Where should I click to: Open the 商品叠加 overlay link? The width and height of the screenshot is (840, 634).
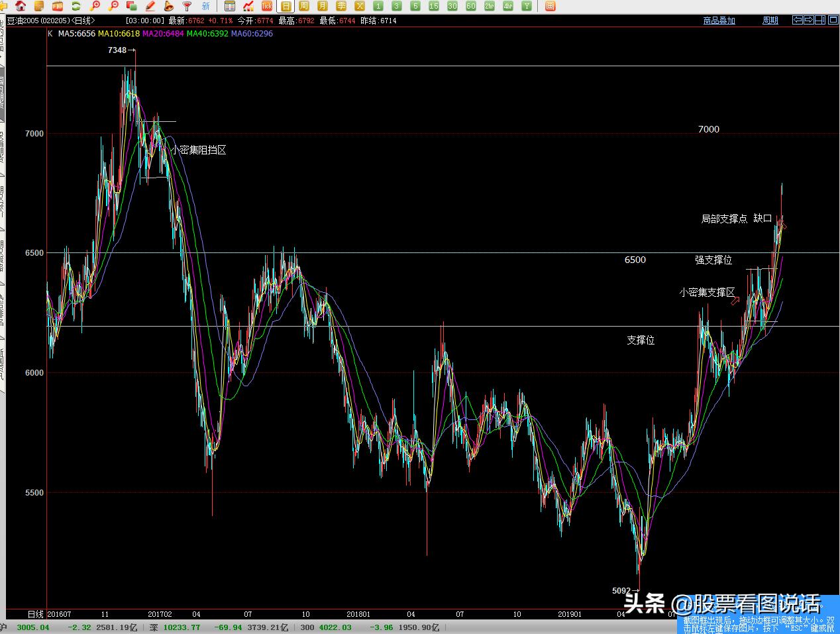click(719, 21)
